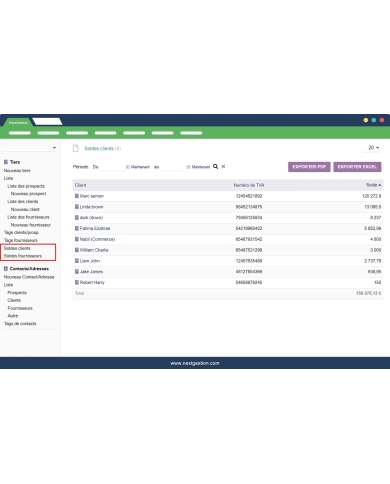Click the teal window dot in title bar

click(374, 120)
